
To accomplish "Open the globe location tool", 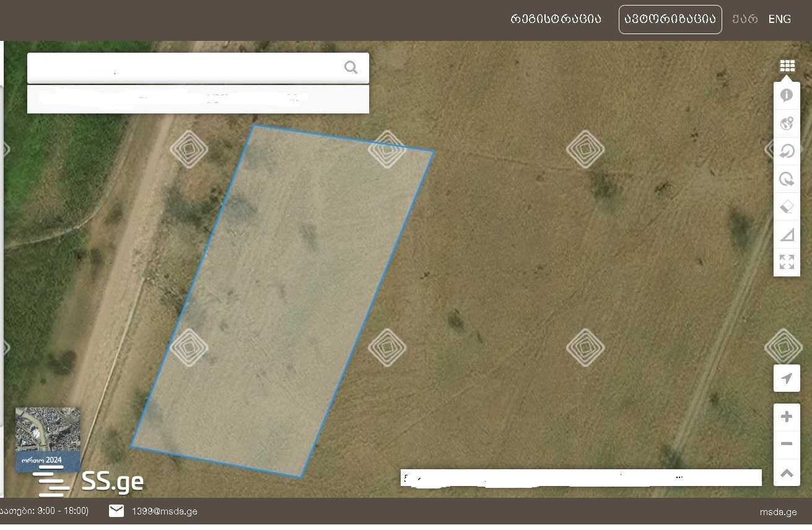I will pos(787,123).
